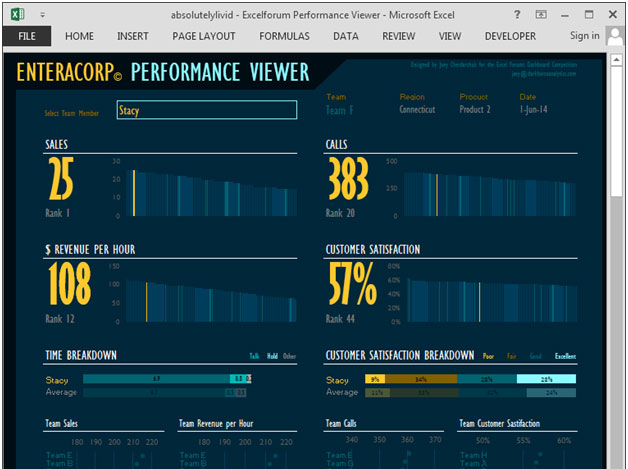
Task: Click the Team Revenue per Hour title
Action: [216, 423]
